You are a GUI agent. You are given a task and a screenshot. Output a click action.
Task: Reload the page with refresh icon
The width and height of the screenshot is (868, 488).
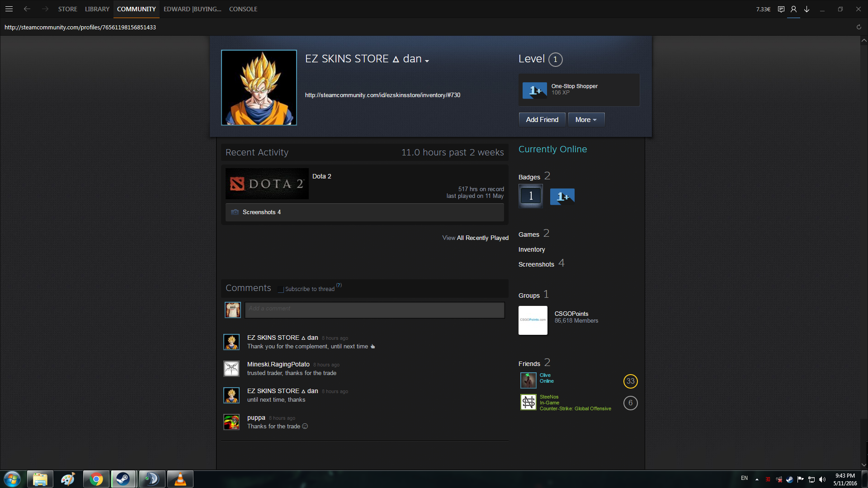[859, 27]
